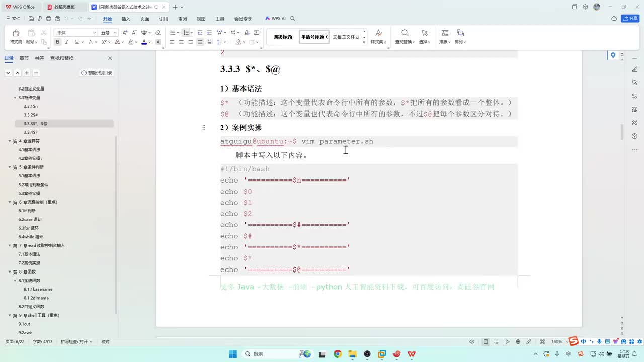Switch to the 书签 pane tab
This screenshot has width=644, height=362.
(x=39, y=58)
